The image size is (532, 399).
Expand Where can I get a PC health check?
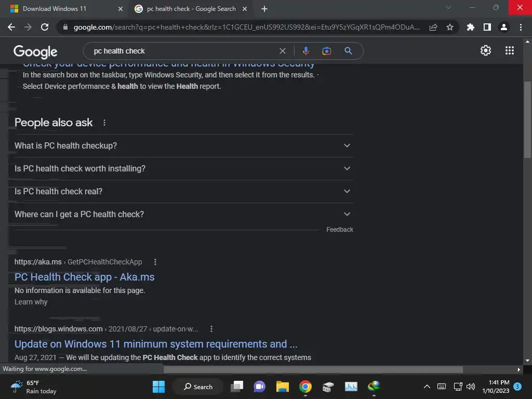tap(183, 214)
